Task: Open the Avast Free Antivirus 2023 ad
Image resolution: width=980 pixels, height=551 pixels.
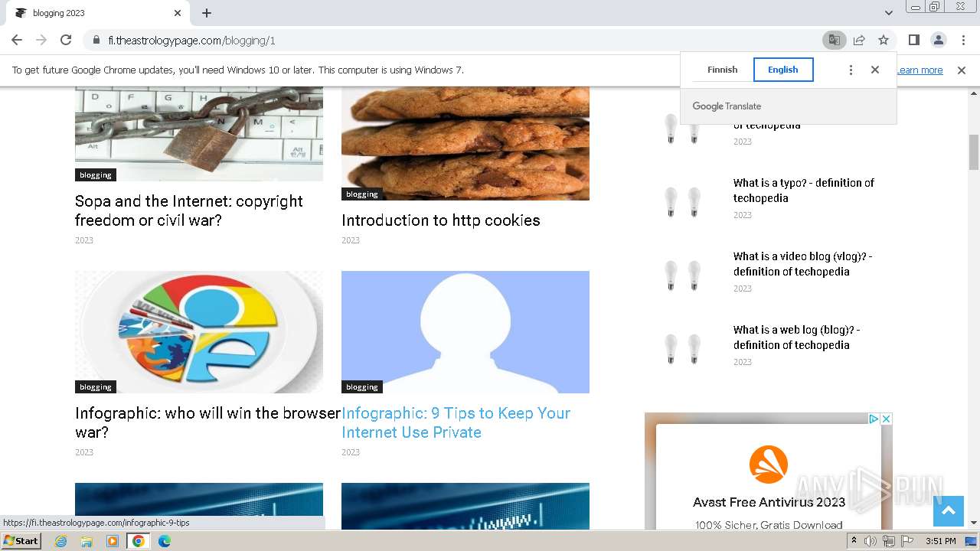Action: pos(769,502)
